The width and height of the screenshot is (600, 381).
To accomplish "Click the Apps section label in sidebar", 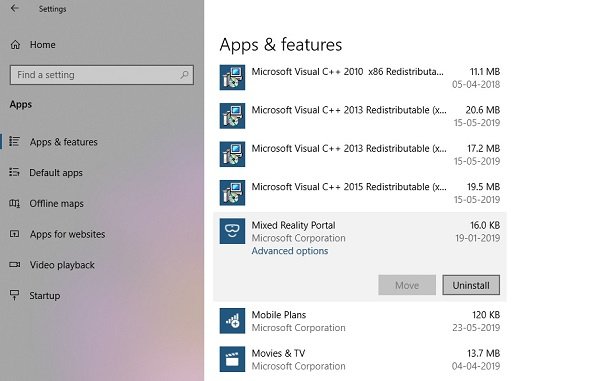I will [x=21, y=105].
